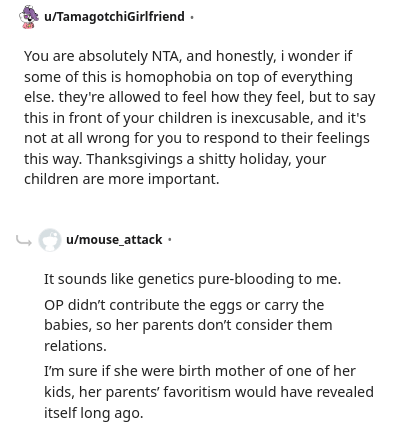Click the line "children are more important."
This screenshot has height=448, width=400.
[x=122, y=179]
